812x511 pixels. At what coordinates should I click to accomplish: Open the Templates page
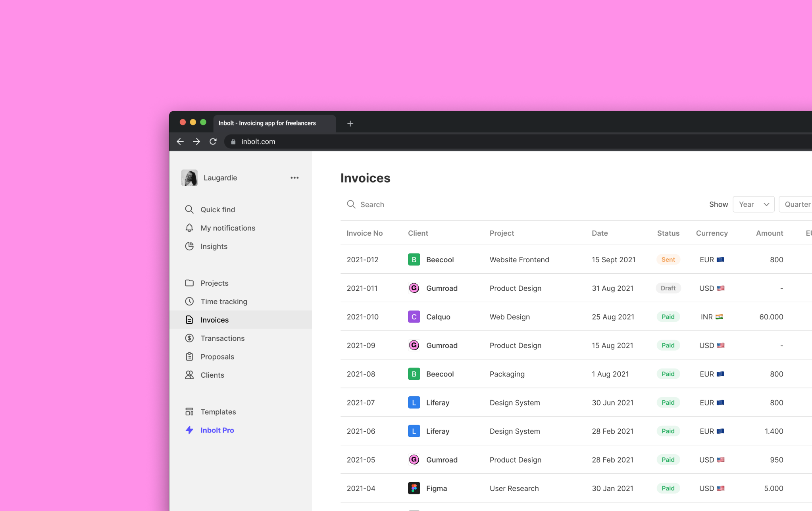(x=241, y=412)
